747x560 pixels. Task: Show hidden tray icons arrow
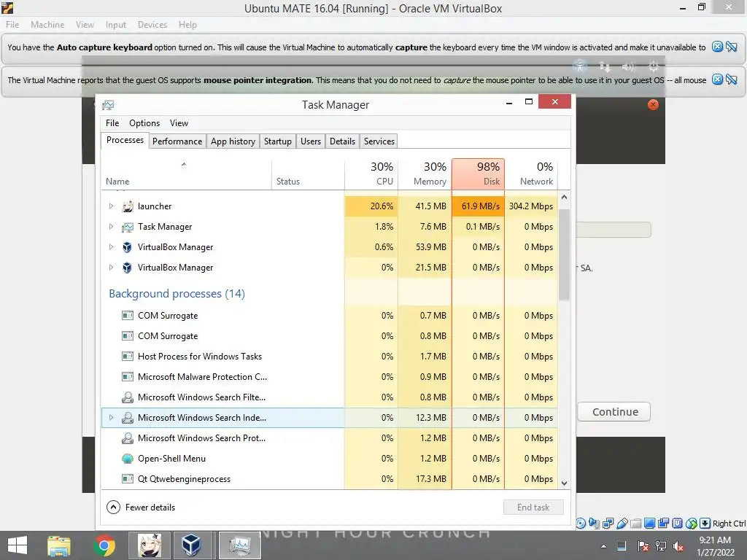[x=603, y=547]
